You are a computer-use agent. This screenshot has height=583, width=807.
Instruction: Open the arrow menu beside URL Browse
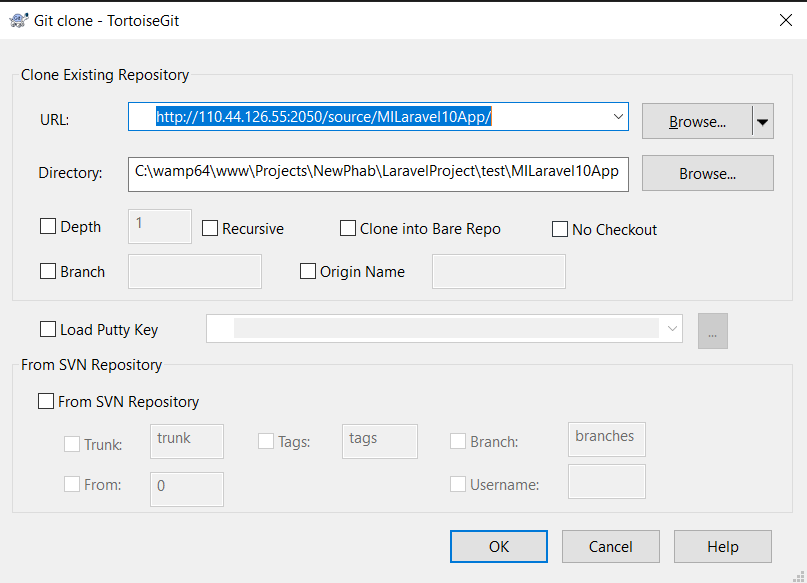[763, 121]
